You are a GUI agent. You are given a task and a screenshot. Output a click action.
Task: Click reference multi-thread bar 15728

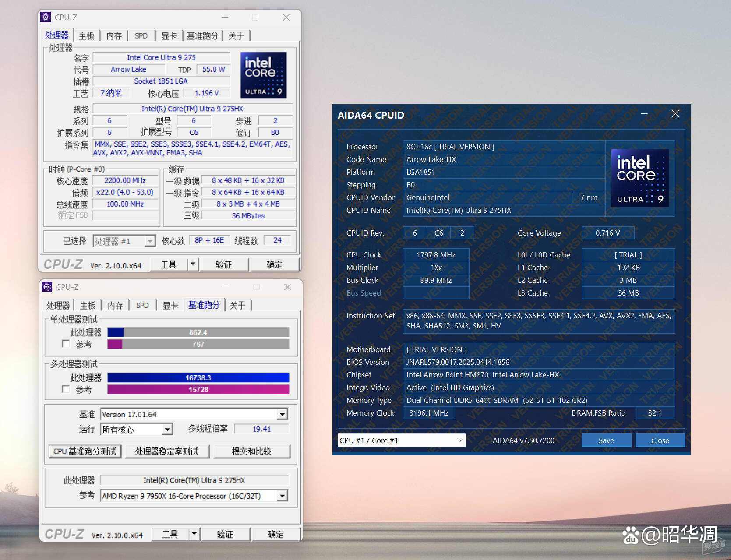click(x=198, y=389)
